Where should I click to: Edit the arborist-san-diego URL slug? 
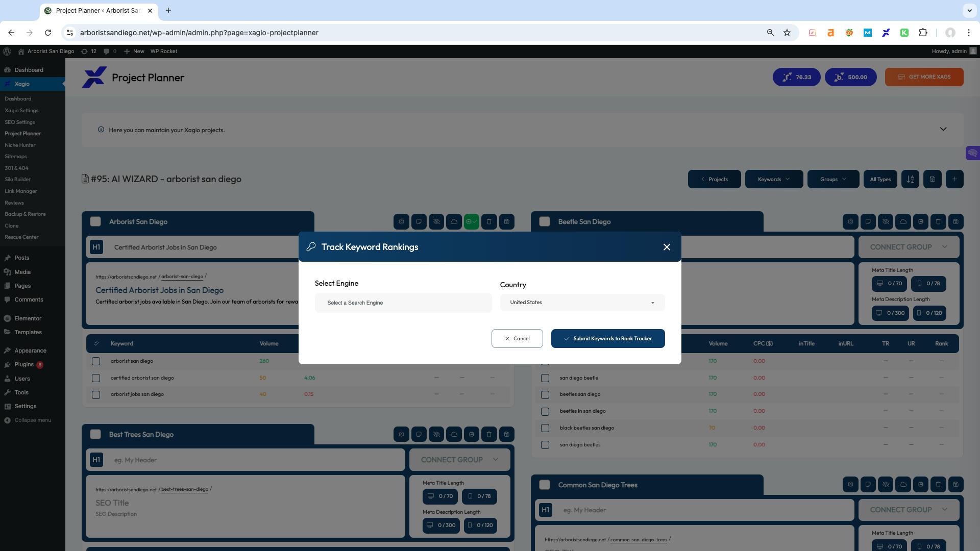click(x=182, y=277)
